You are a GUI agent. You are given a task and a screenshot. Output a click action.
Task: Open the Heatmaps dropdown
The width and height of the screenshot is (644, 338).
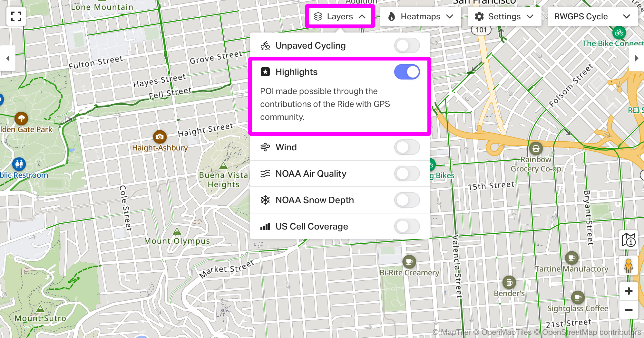[420, 16]
